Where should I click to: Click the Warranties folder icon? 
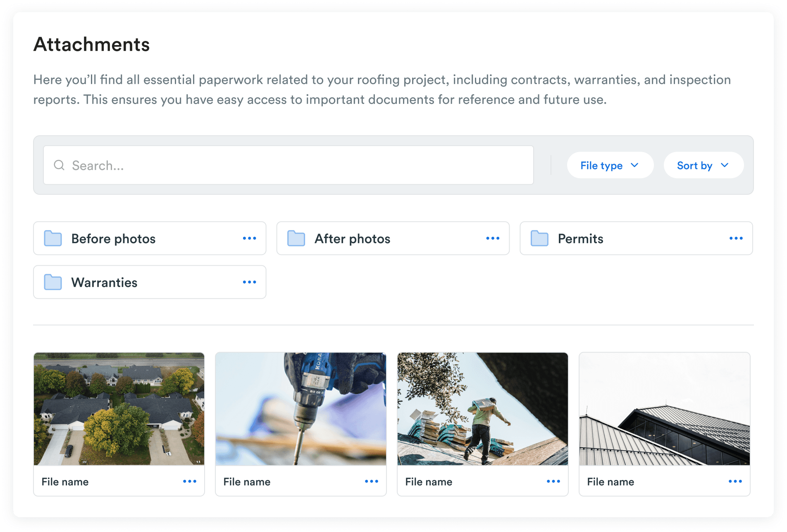pos(53,282)
